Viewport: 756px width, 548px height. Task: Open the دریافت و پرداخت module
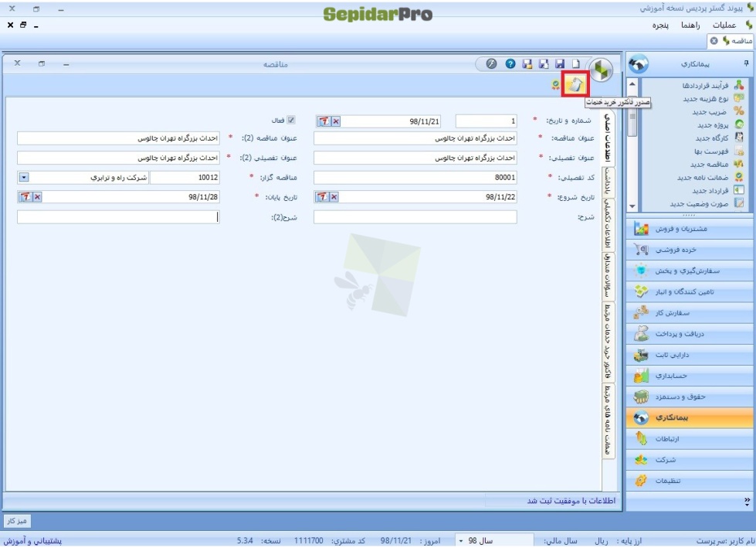click(690, 334)
